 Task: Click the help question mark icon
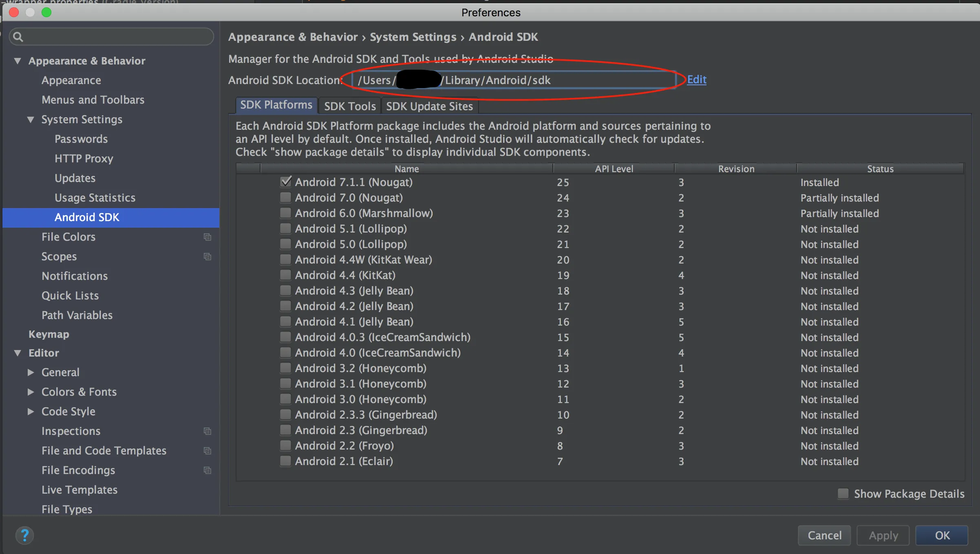(x=24, y=535)
